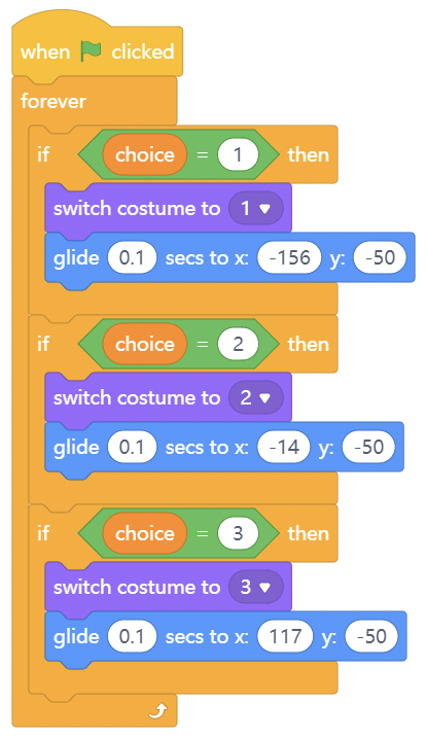426x736 pixels.
Task: Click the choice variable in first if condition
Action: tap(145, 154)
